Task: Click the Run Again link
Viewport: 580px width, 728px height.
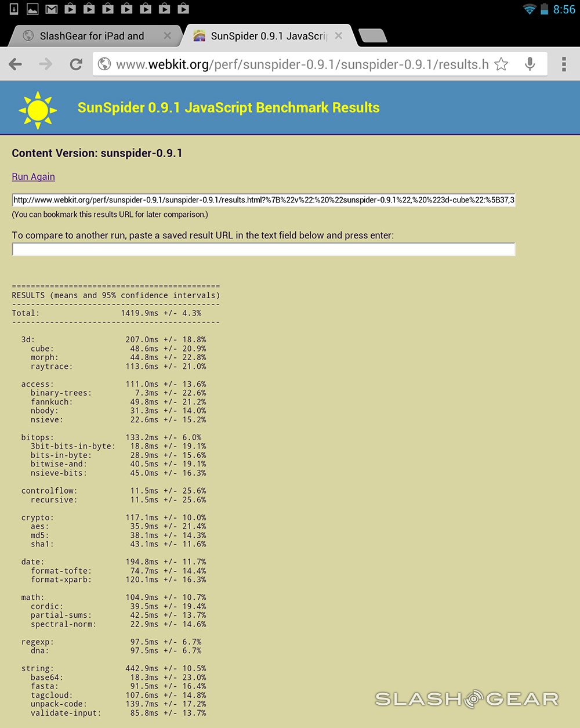Action: [33, 176]
